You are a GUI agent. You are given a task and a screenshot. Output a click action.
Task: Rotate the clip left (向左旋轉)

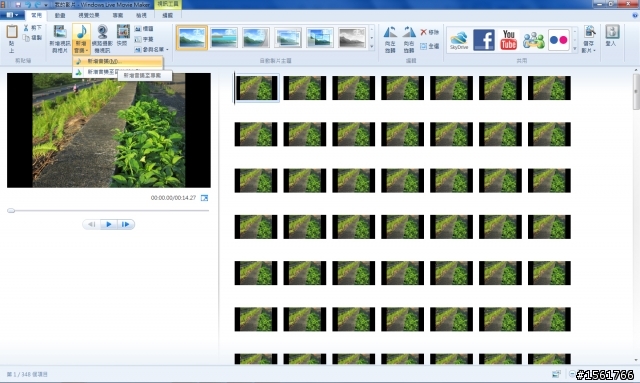point(390,39)
